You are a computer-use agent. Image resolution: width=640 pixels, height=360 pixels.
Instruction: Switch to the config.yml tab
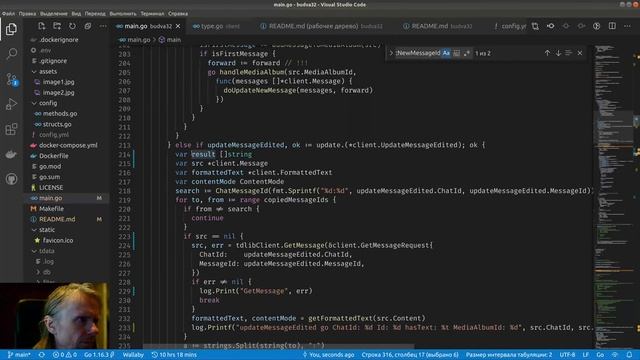pyautogui.click(x=509, y=26)
